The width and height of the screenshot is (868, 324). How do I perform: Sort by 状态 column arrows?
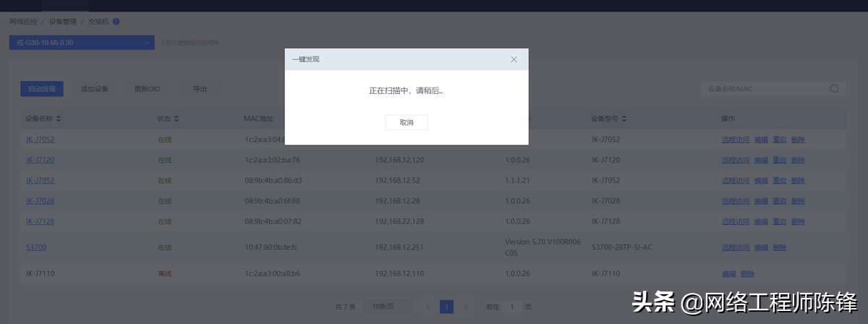[176, 119]
